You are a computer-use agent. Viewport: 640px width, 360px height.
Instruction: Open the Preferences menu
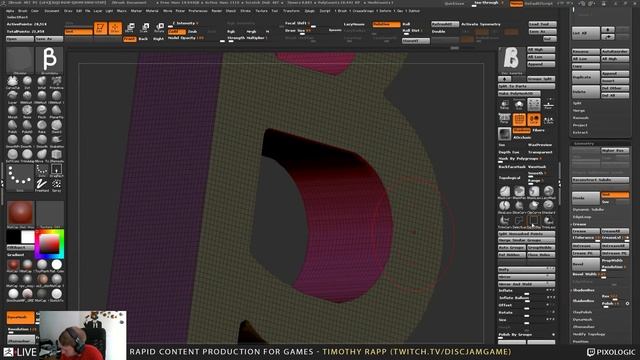click(x=198, y=11)
